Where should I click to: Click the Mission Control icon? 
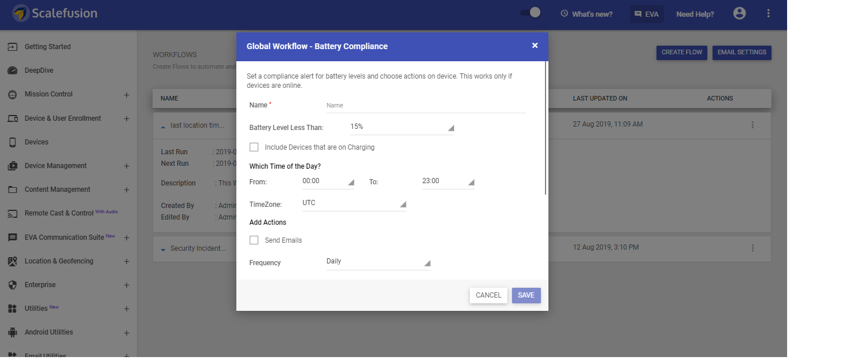(x=13, y=94)
